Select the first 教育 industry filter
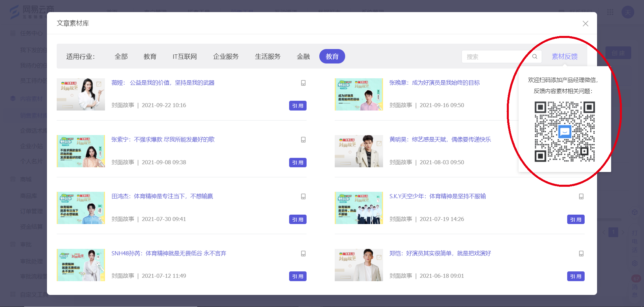This screenshot has width=644, height=307. pyautogui.click(x=150, y=56)
